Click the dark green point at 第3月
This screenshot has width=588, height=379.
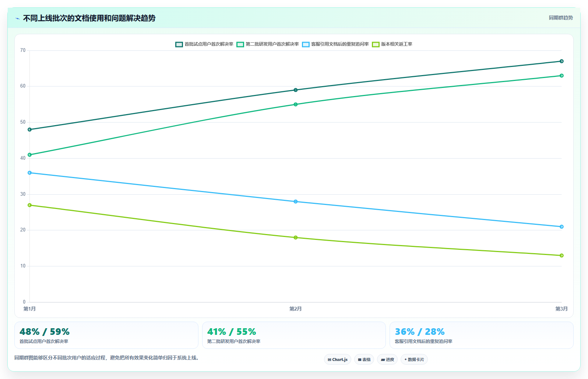point(561,61)
